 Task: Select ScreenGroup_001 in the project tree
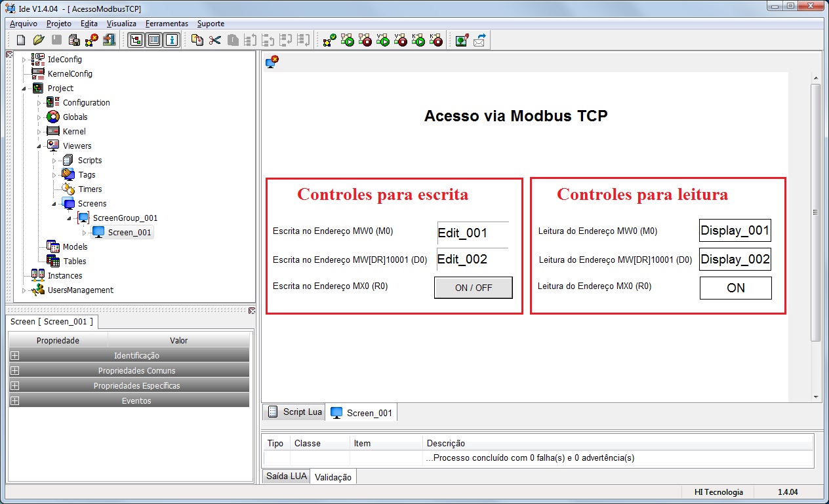click(x=125, y=218)
